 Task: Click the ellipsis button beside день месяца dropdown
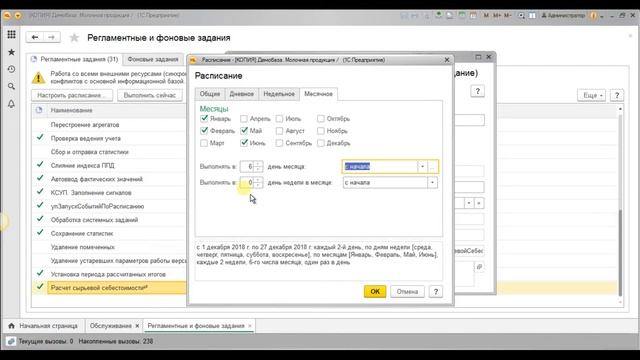click(433, 167)
